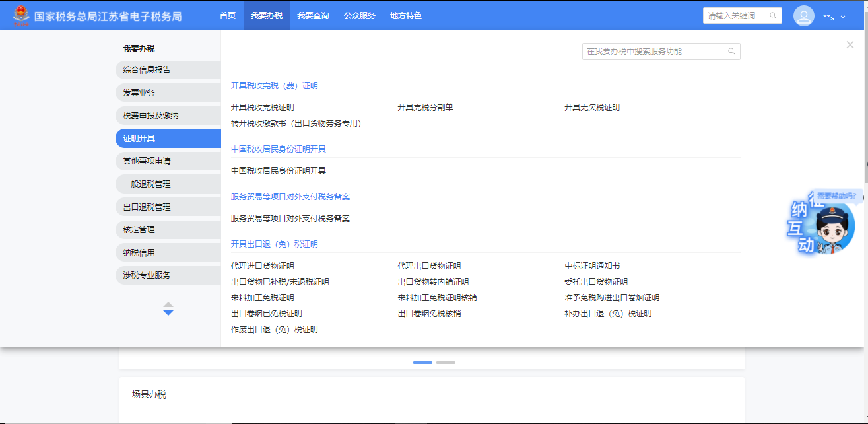The image size is (868, 424).
Task: Click the magnifier in service search box
Action: pos(731,52)
